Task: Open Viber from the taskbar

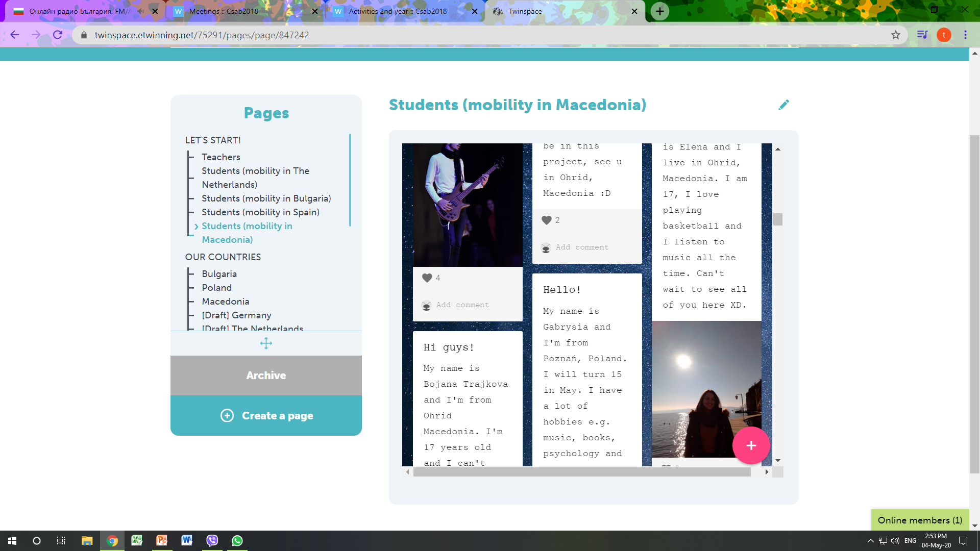Action: click(212, 541)
